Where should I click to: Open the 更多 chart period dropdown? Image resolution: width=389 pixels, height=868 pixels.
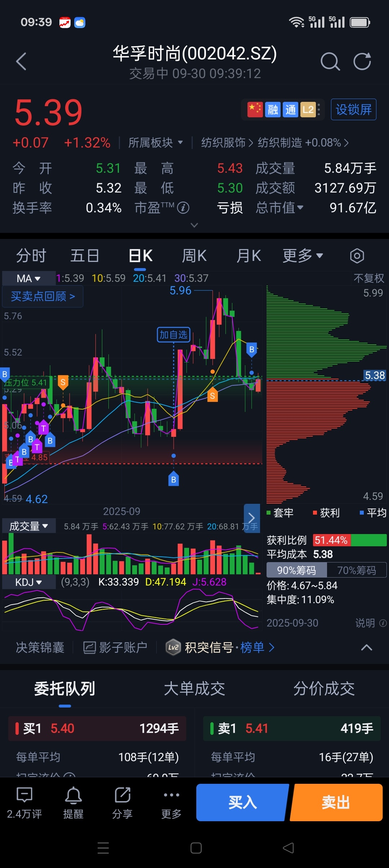303,256
